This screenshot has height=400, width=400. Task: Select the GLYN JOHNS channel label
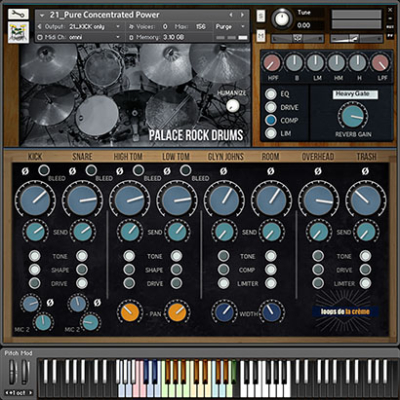pos(226,157)
